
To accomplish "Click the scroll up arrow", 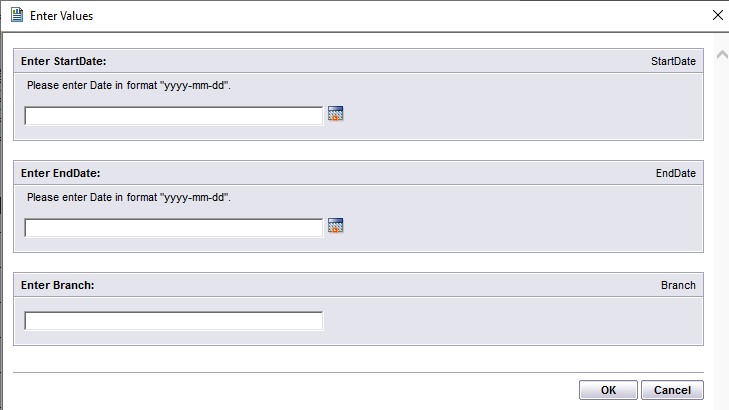I will 722,55.
